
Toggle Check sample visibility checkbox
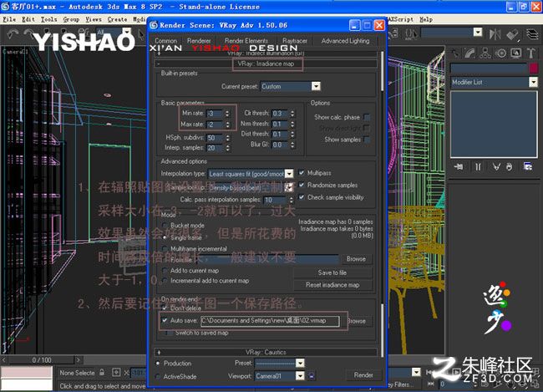pyautogui.click(x=302, y=197)
